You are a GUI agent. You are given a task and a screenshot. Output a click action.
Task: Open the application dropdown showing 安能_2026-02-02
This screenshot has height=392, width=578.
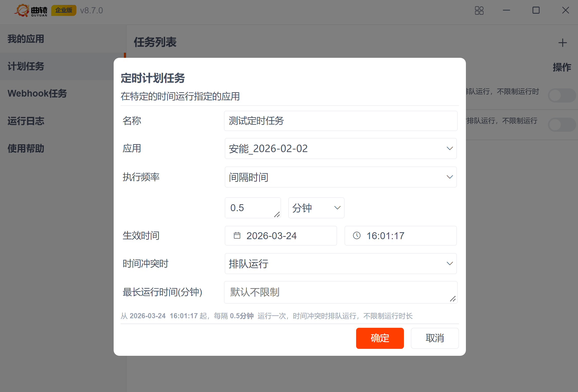click(340, 148)
